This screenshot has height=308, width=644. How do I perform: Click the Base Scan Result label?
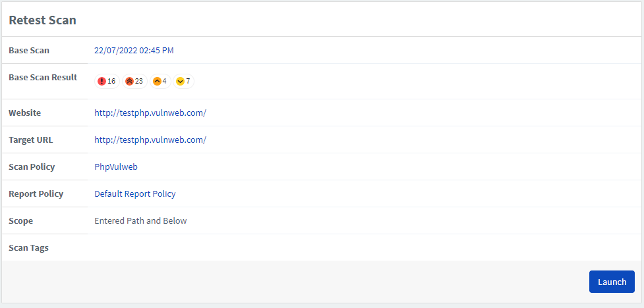(43, 77)
